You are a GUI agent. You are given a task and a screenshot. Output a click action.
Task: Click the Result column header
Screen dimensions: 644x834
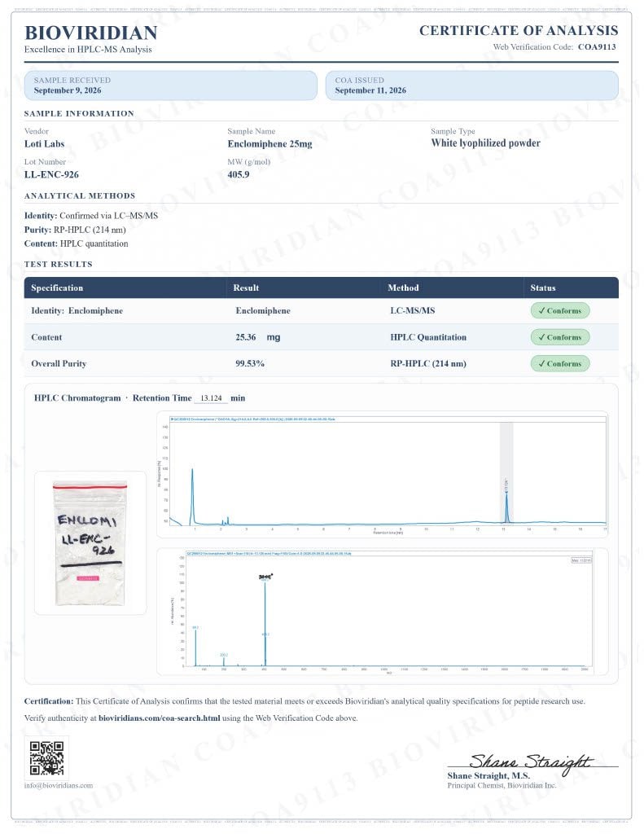click(246, 288)
